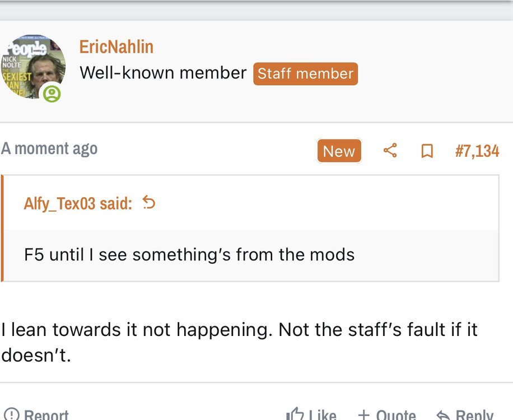This screenshot has width=513, height=420.
Task: Expand the quoted "F5 until I see" text
Action: pyautogui.click(x=189, y=255)
